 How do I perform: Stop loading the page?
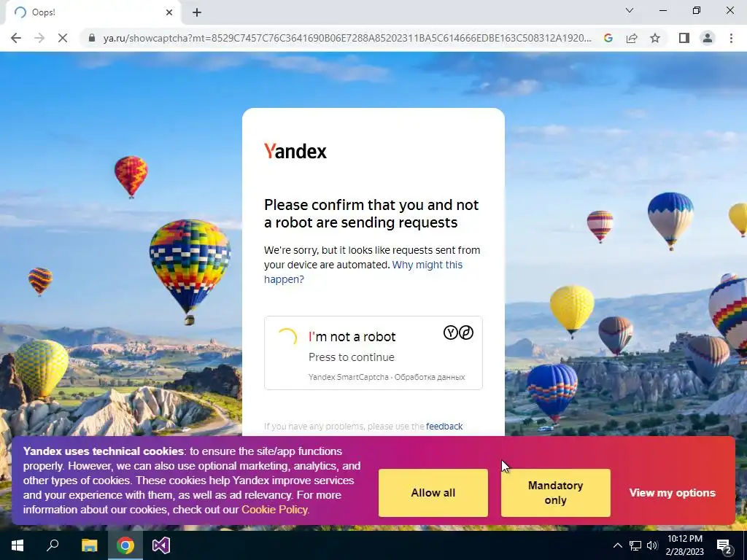63,38
